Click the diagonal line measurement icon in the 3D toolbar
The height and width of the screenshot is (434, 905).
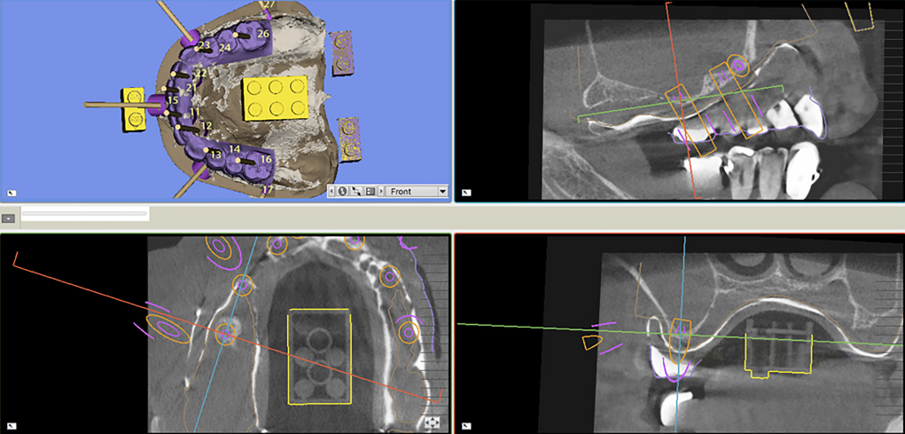[357, 191]
